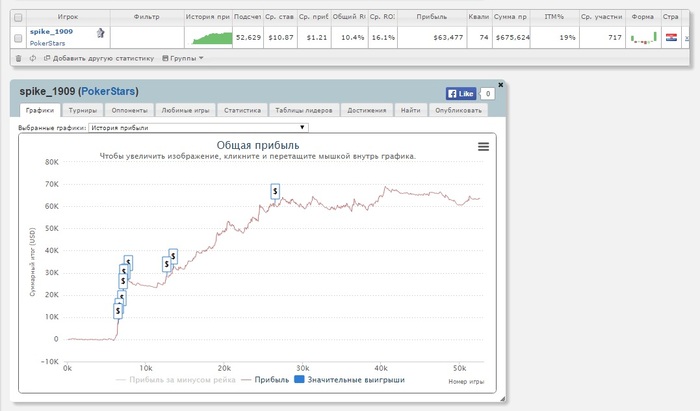Open the chart hamburger menu icon
The width and height of the screenshot is (700, 411).
[x=483, y=146]
